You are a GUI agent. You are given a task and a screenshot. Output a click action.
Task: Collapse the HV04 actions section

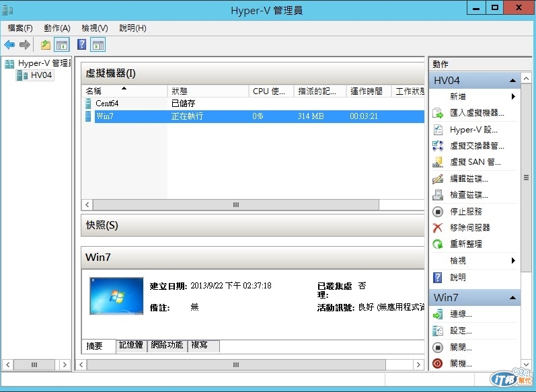[x=512, y=81]
